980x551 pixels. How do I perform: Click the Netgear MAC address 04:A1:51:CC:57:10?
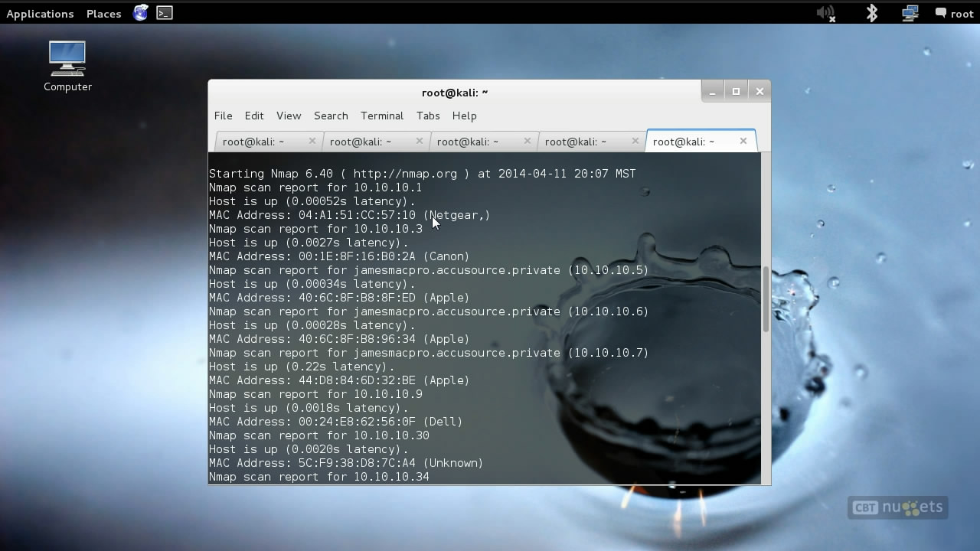click(357, 215)
